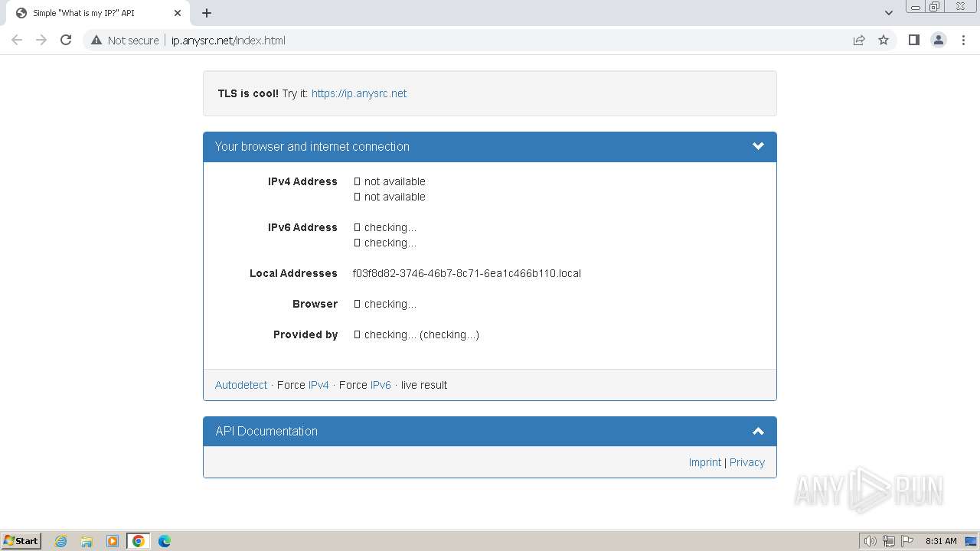Click the taskbar clock 8:31 AM
This screenshot has width=980, height=551.
[x=941, y=541]
